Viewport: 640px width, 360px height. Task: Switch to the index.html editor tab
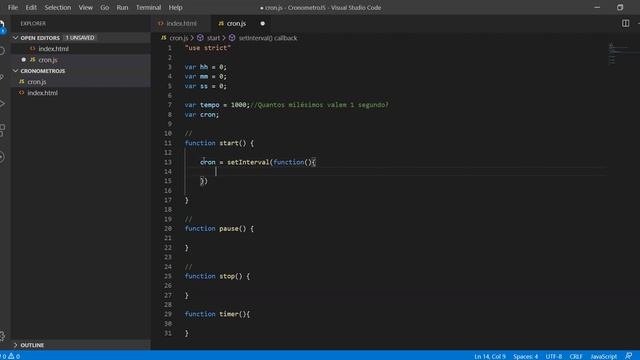click(x=181, y=24)
